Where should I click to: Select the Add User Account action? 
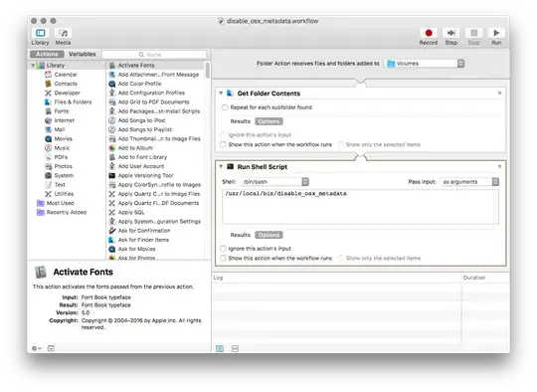[156, 166]
